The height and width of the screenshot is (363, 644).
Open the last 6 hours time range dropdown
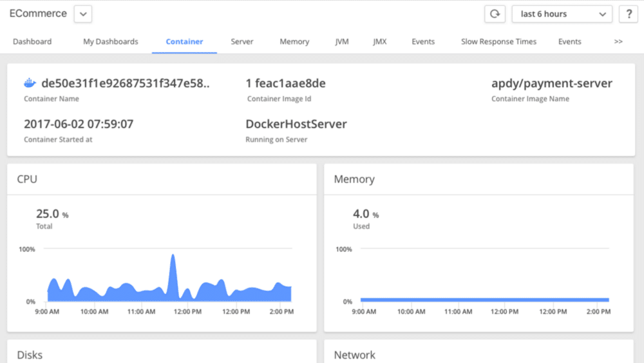(562, 14)
